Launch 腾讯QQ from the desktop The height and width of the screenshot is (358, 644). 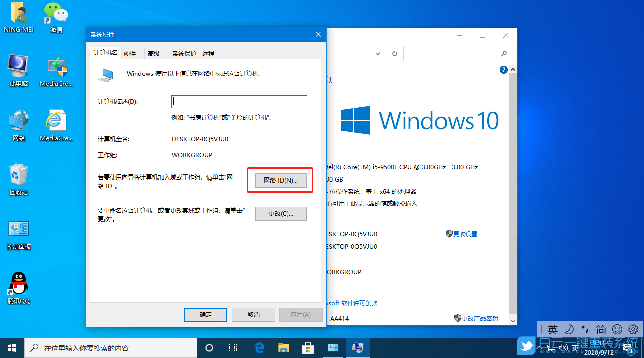tap(18, 283)
